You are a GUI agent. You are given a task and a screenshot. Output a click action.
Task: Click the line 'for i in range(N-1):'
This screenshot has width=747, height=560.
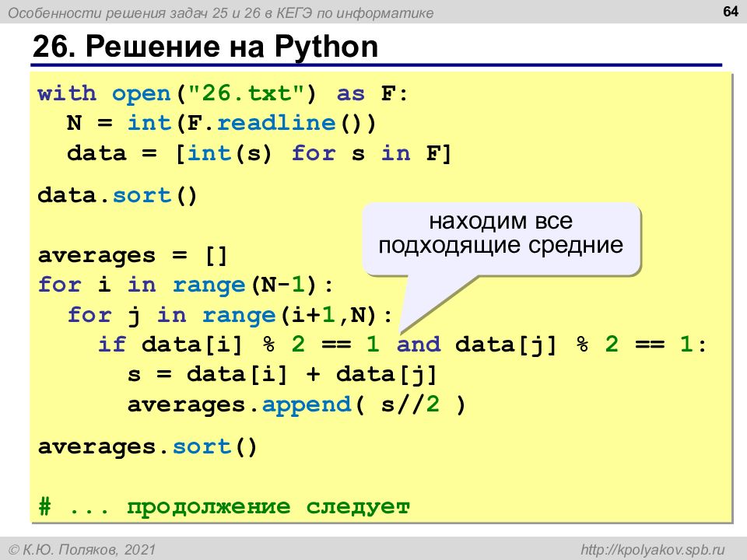point(185,285)
